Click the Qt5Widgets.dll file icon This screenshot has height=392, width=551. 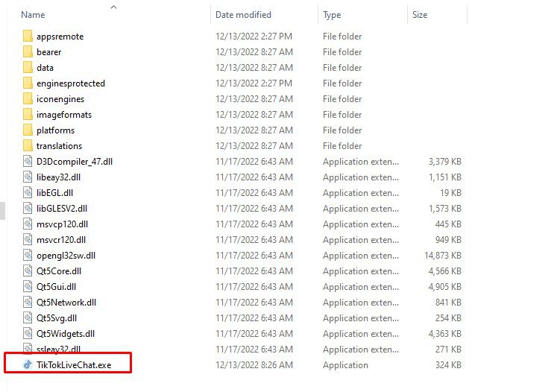(28, 333)
